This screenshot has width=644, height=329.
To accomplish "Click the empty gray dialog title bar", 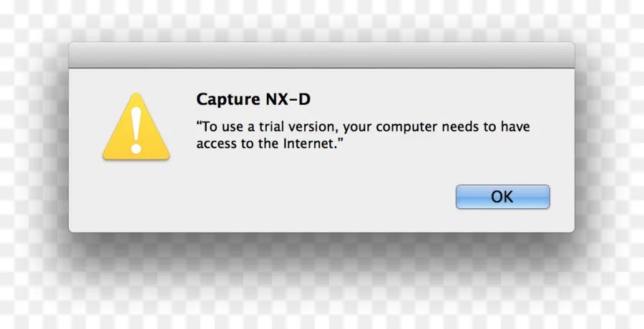I will (321, 55).
